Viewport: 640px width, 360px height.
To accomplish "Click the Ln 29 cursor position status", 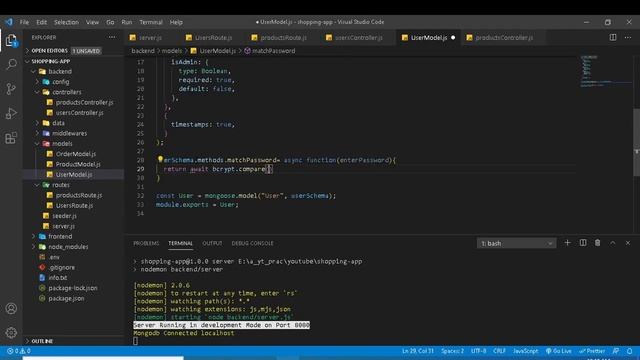I will [418, 351].
